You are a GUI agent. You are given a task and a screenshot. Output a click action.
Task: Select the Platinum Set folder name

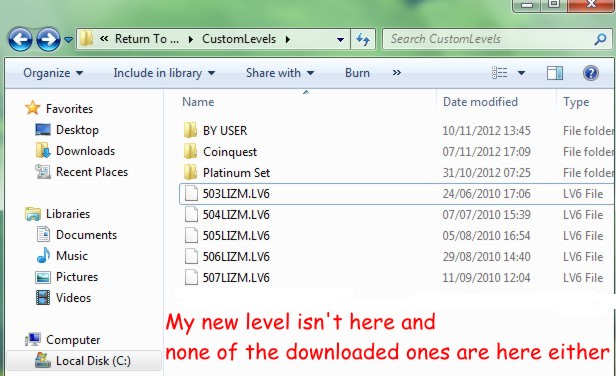[x=236, y=172]
